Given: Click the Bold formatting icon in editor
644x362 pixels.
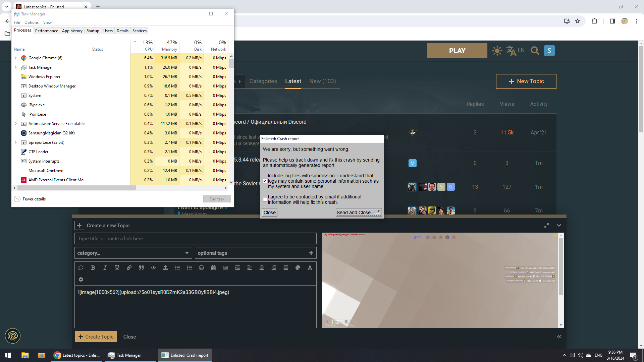Looking at the screenshot, I should (93, 268).
